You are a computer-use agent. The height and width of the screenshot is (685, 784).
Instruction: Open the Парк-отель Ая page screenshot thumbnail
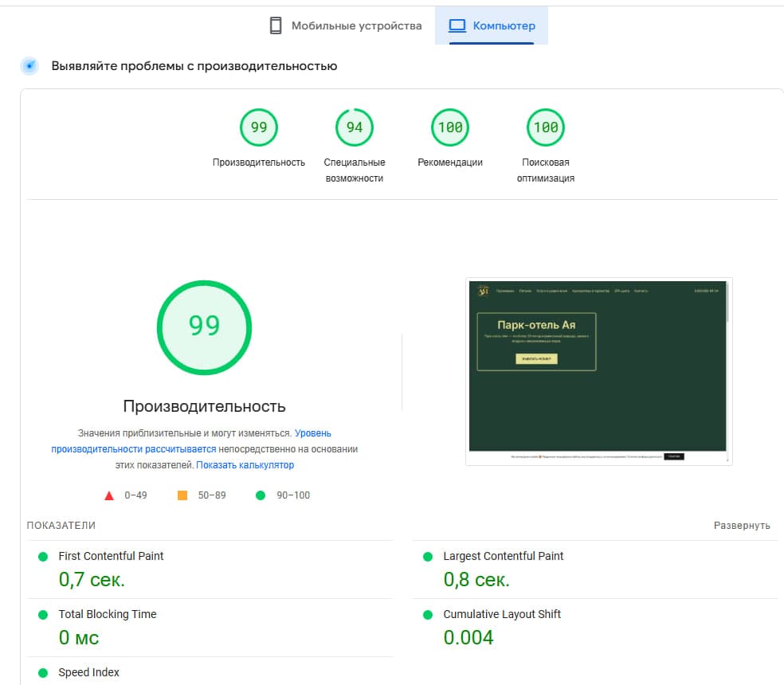(598, 370)
